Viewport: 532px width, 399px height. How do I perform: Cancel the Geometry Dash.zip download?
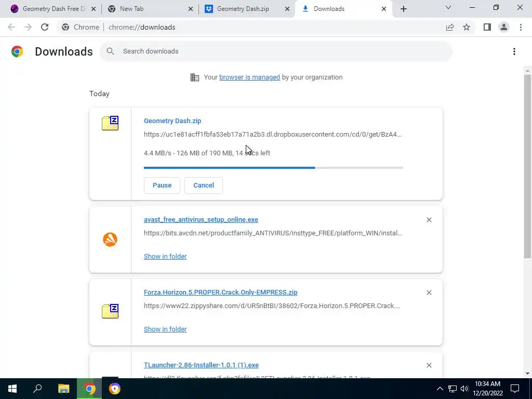coord(204,185)
